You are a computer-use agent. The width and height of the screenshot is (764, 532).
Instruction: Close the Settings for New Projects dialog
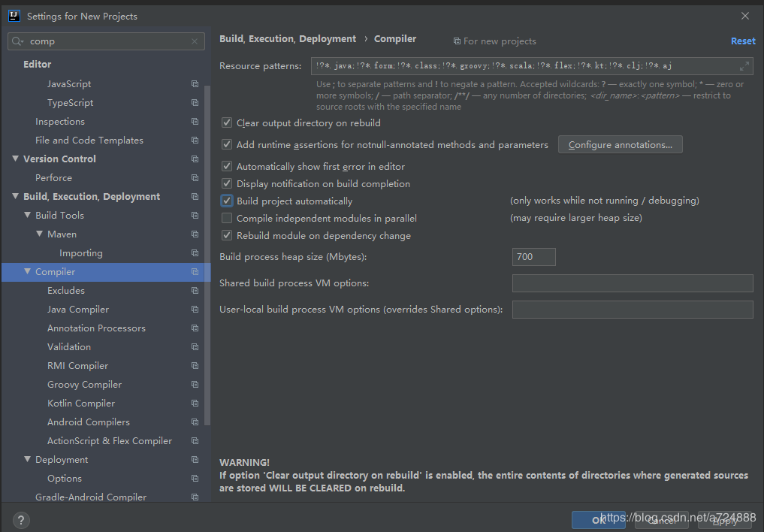point(745,16)
